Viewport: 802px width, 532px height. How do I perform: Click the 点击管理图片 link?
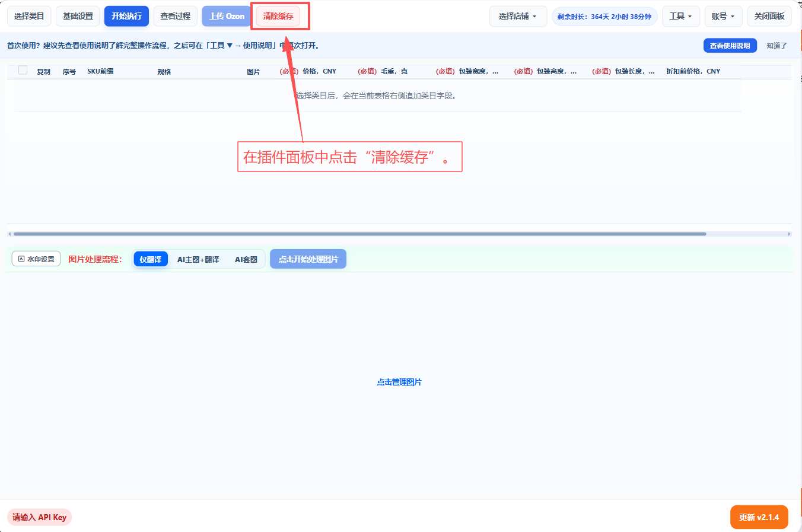(399, 382)
